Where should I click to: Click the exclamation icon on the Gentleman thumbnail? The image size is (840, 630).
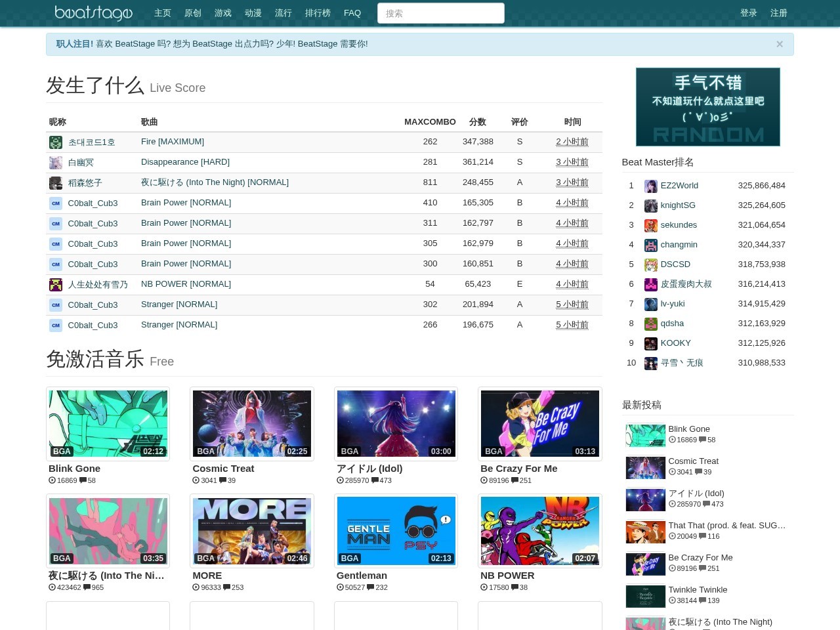446,518
